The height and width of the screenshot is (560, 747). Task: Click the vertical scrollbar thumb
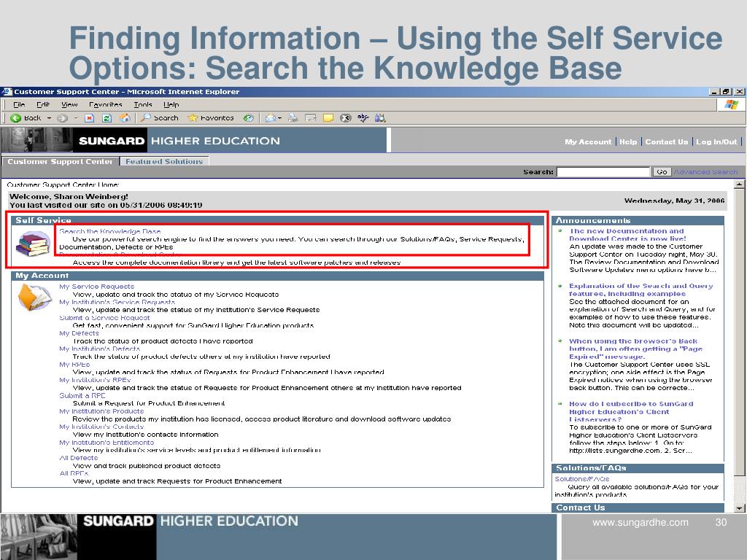click(740, 332)
